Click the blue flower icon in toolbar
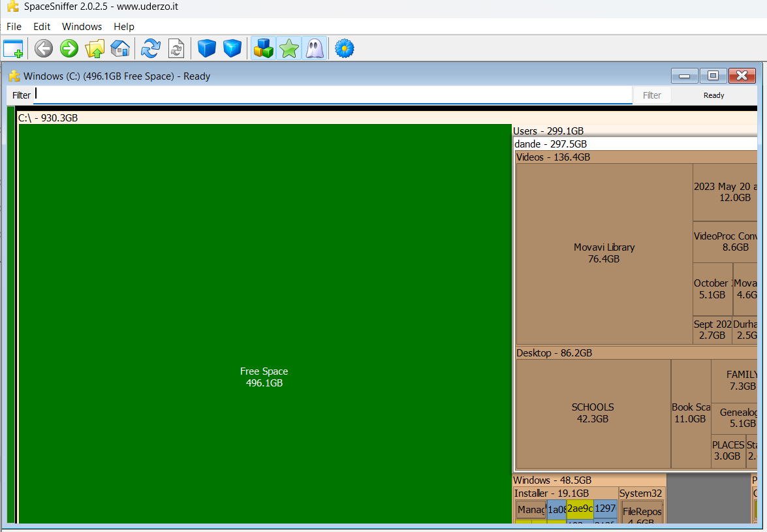This screenshot has height=532, width=767. (345, 49)
